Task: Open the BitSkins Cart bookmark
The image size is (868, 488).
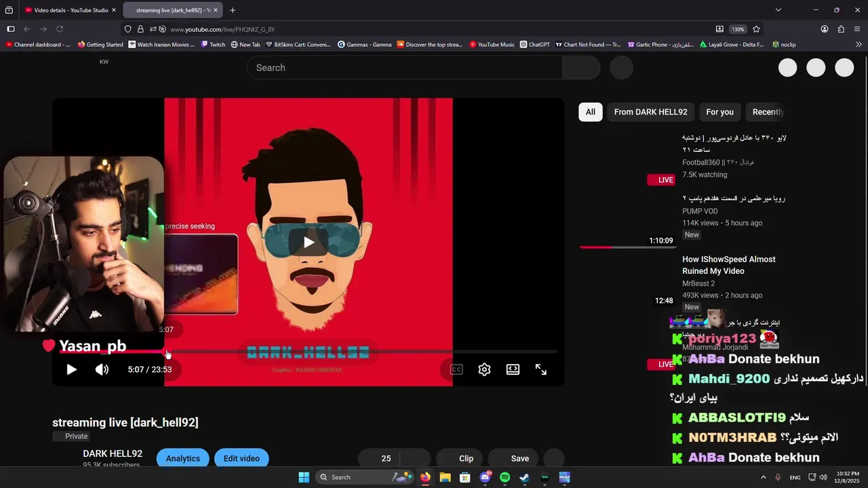Action: [298, 45]
